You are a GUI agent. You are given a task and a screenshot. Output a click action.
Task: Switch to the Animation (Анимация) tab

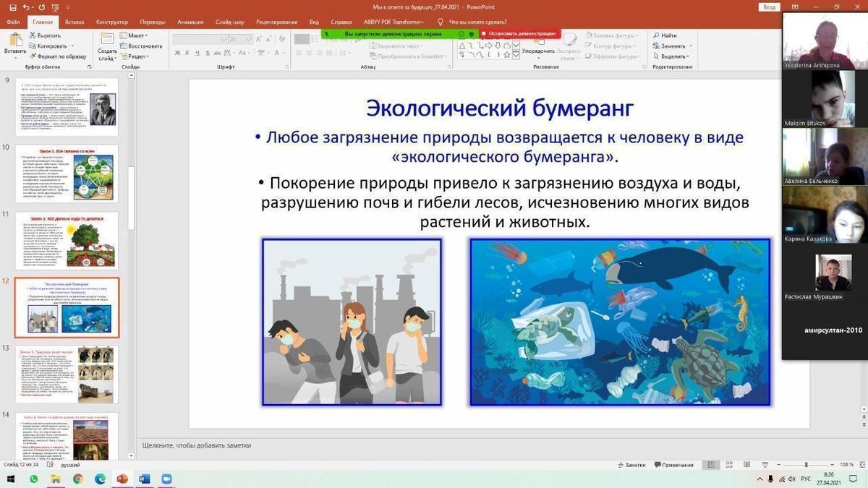click(x=190, y=22)
